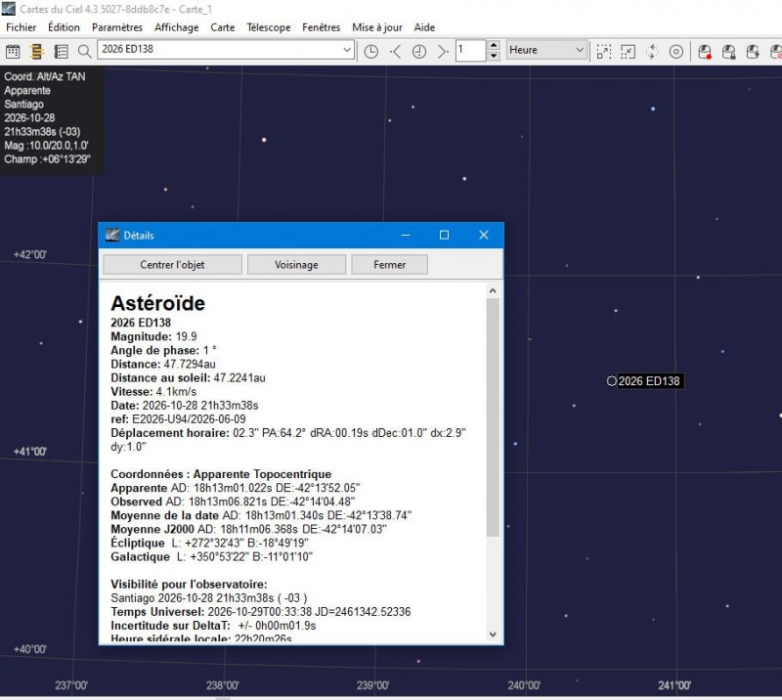Viewport: 782px width, 700px height.
Task: Click the Détails scrollbar down arrow
Action: coord(493,634)
